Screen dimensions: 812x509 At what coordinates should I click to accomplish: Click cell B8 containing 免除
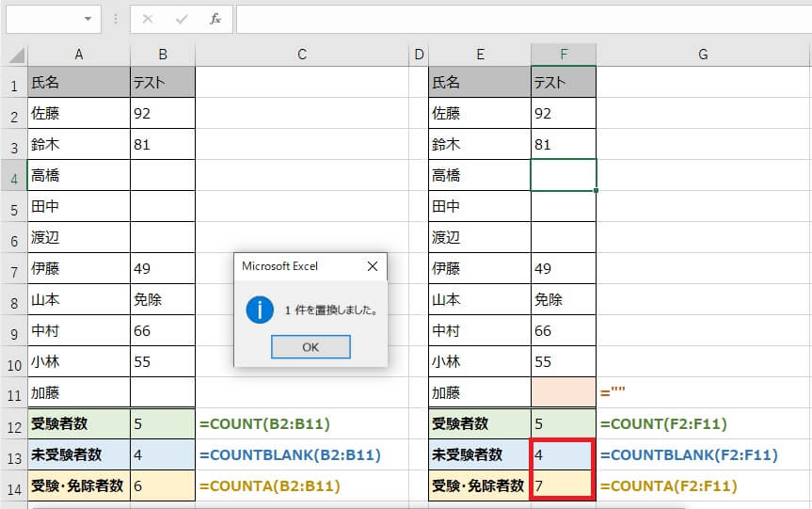coord(163,299)
